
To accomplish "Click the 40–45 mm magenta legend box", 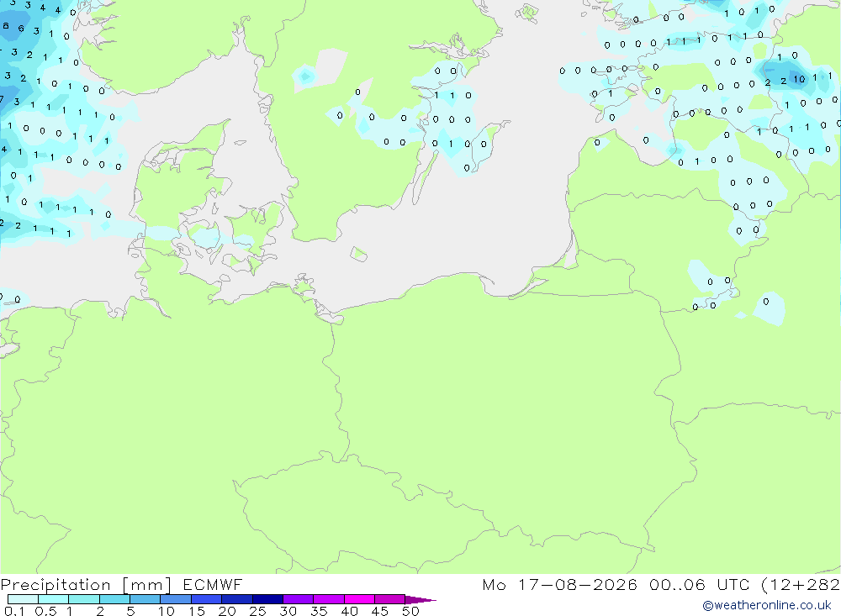I will coord(359,599).
